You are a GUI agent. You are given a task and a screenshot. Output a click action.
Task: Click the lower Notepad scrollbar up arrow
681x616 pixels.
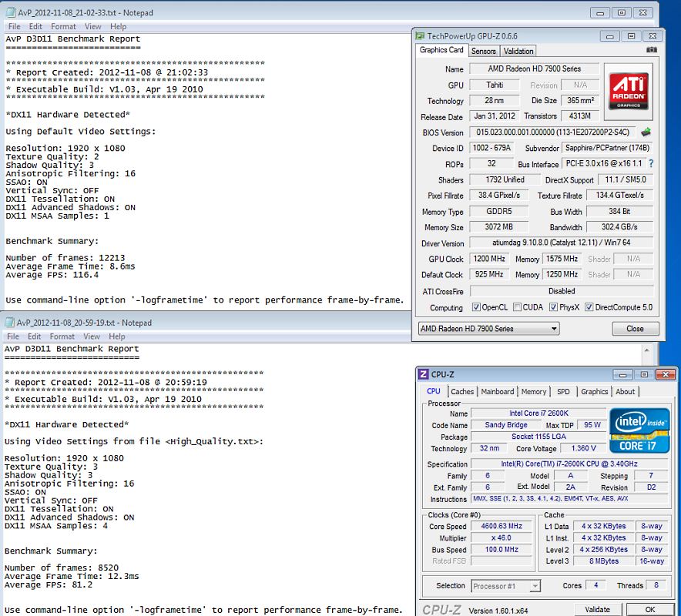click(x=646, y=350)
